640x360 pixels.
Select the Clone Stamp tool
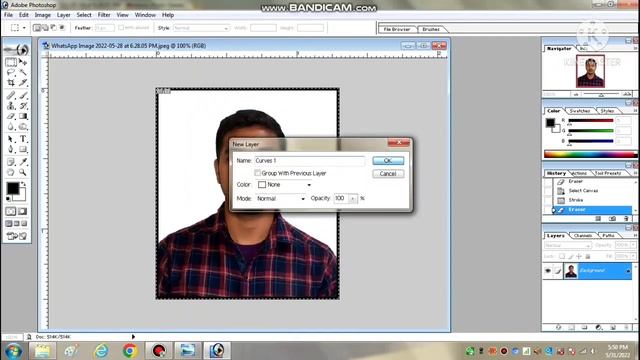11,106
